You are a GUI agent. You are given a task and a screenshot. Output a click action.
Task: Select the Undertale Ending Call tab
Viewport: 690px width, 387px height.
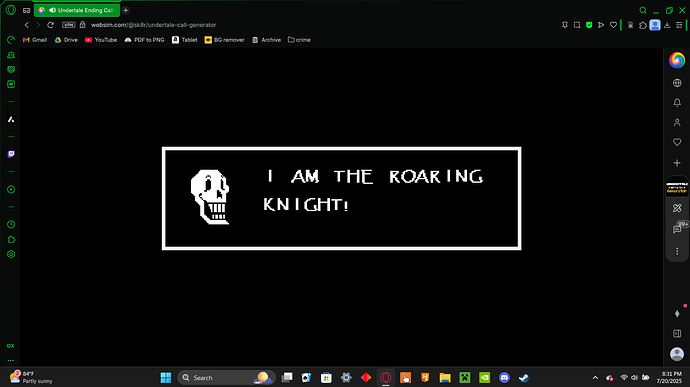coord(77,10)
